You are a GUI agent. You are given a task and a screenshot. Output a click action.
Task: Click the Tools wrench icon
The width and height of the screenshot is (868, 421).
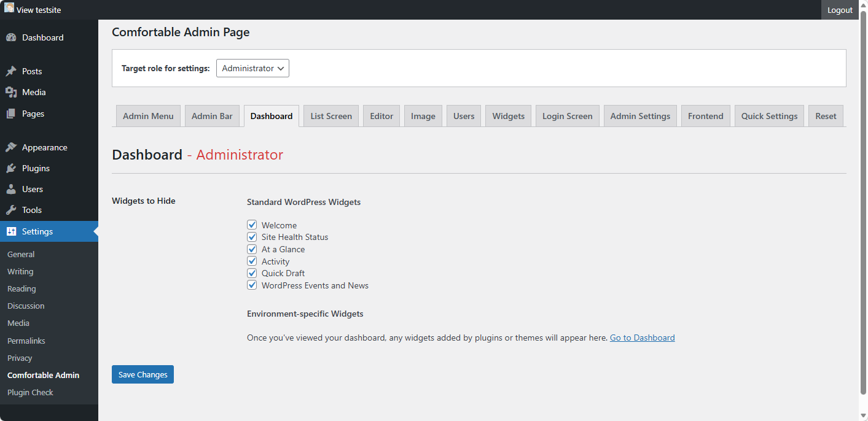coord(11,210)
